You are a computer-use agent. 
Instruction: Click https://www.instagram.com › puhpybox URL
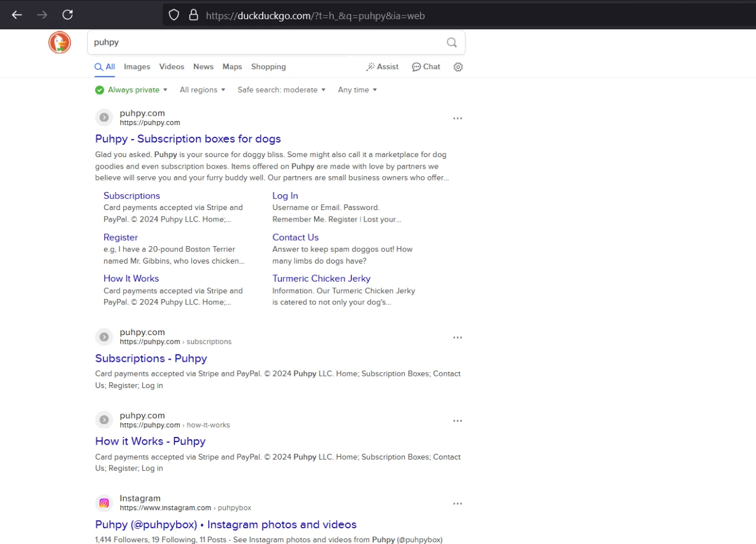186,508
